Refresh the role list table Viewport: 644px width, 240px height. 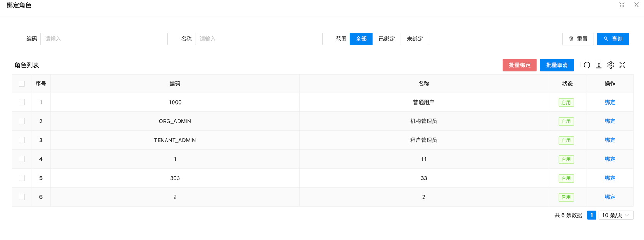pyautogui.click(x=587, y=65)
